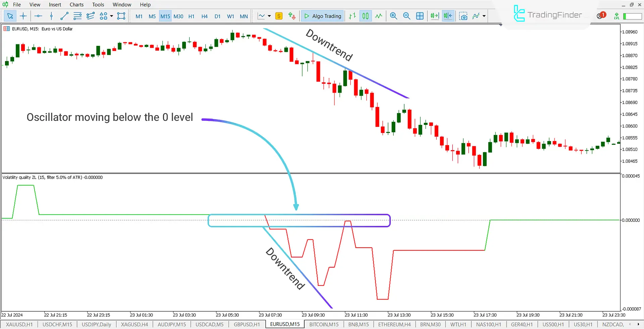Open the shapes tool dropdown
Image resolution: width=644 pixels, height=329 pixels.
coord(111,16)
